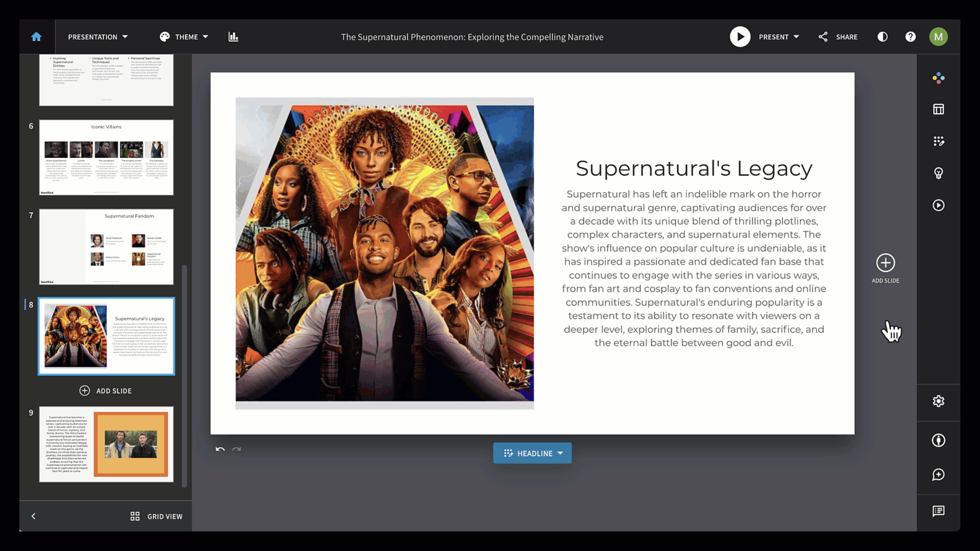Open speaker notes icon
The width and height of the screenshot is (980, 551).
[939, 511]
